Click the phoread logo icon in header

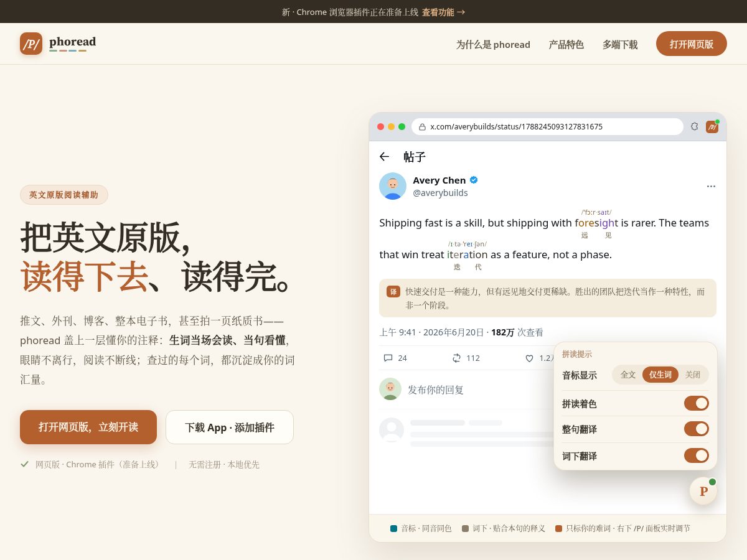[x=31, y=44]
